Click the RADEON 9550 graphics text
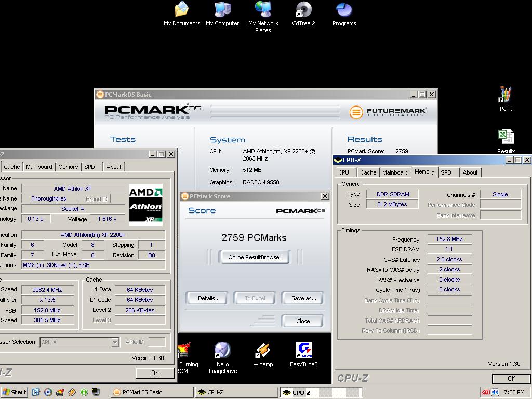This screenshot has width=532, height=399. [261, 182]
